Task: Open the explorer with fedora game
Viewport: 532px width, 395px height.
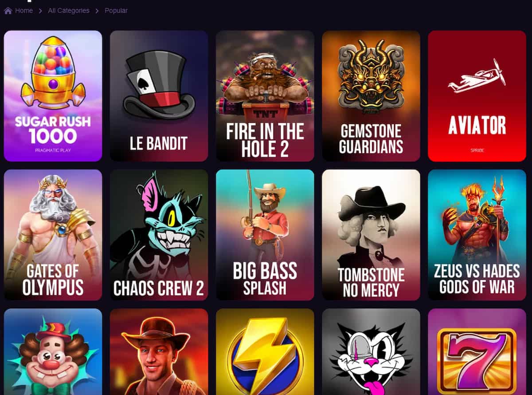Action: coord(159,352)
